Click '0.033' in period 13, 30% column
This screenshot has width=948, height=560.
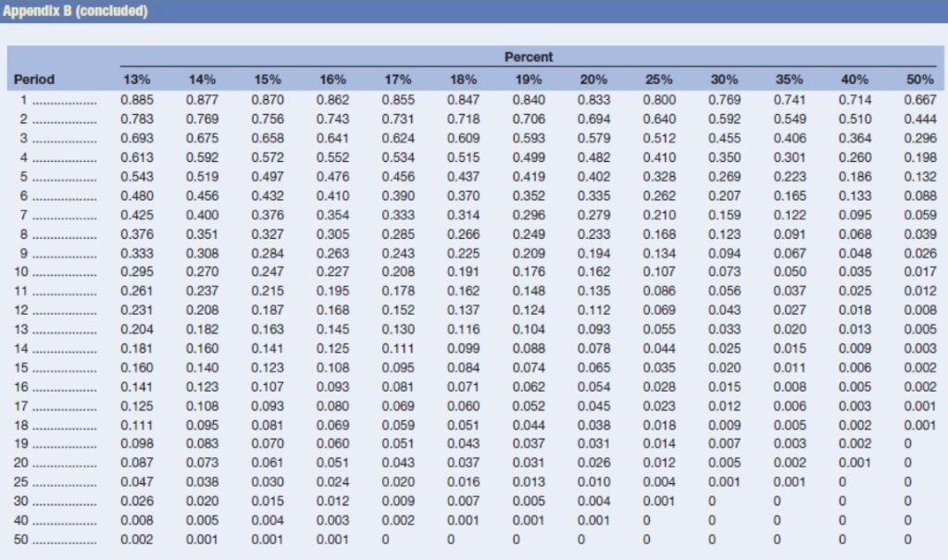pyautogui.click(x=724, y=329)
